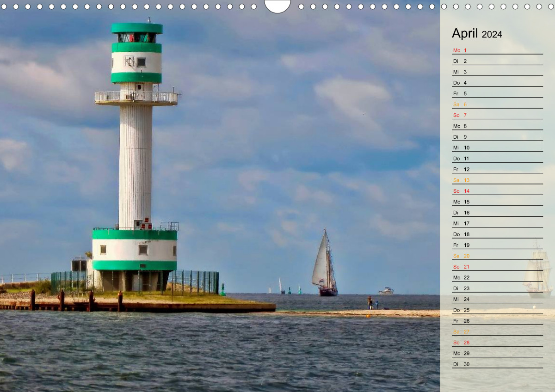
Task: Select the Do 11 date row
Action: pos(497,158)
